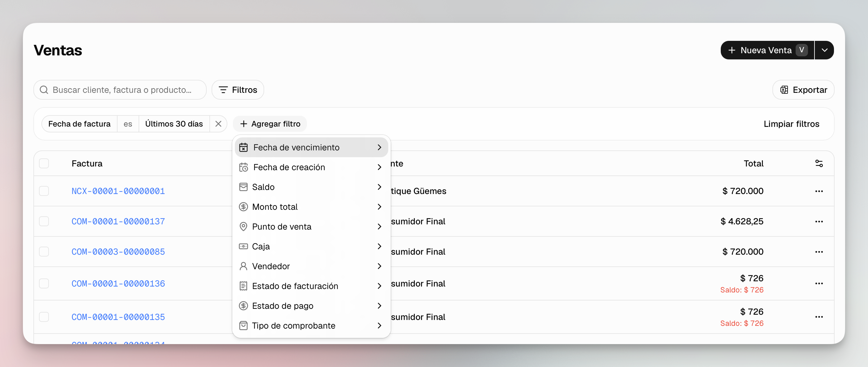Screen dimensions: 868x367
Task: Click the search magnifier icon
Action: [44, 90]
